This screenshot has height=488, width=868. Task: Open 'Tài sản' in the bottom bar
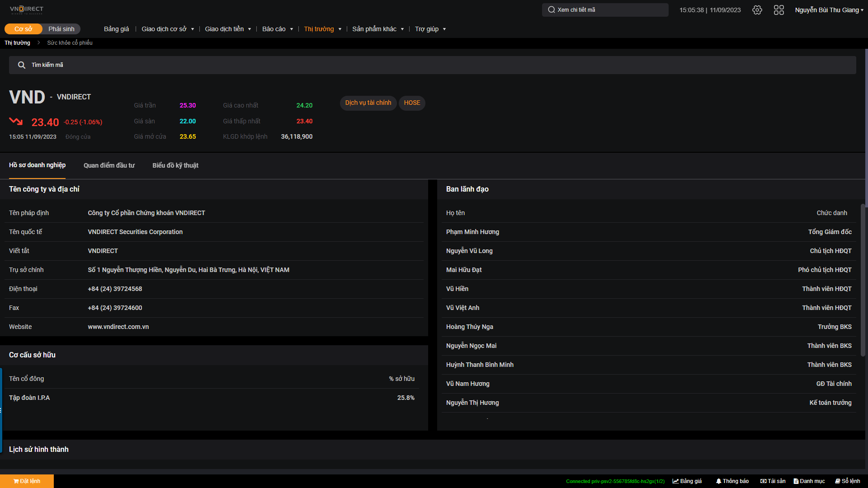[773, 481]
